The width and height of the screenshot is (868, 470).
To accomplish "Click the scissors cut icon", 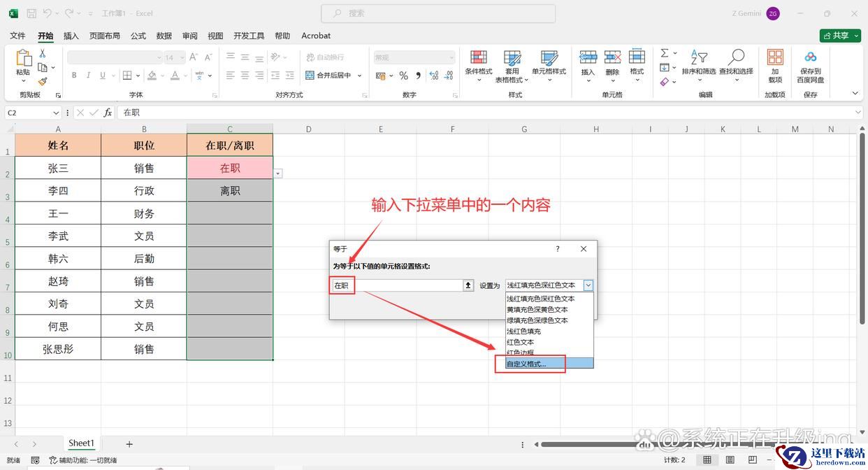I will point(43,53).
